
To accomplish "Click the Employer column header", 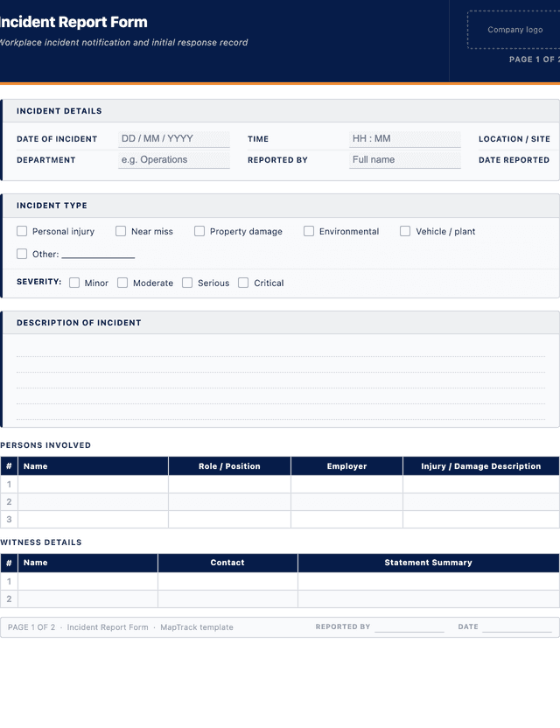I will pos(346,466).
